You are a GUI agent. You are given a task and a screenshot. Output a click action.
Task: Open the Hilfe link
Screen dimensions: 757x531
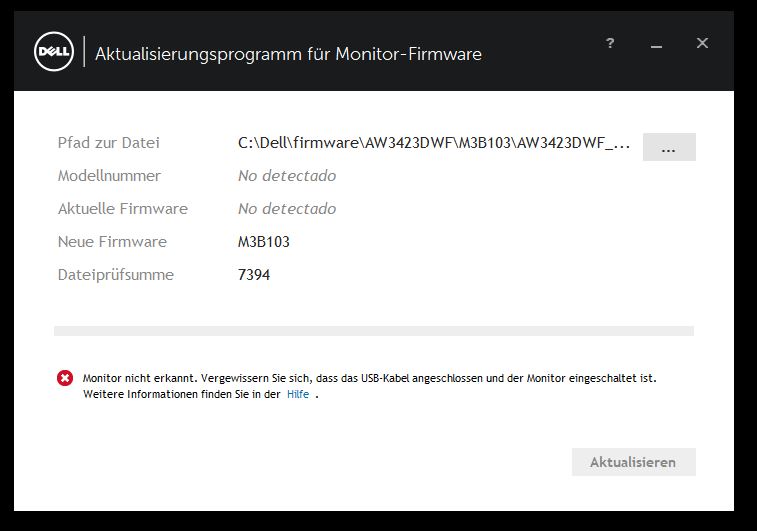coord(298,394)
